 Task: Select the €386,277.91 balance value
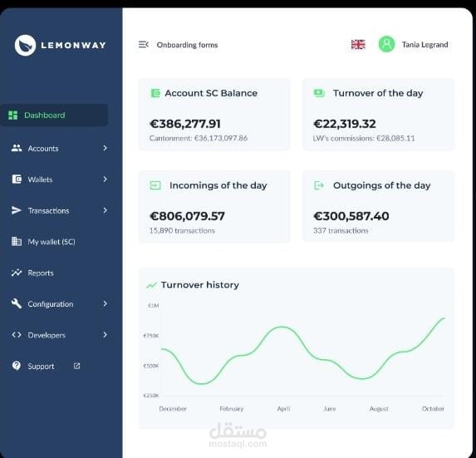tap(185, 124)
